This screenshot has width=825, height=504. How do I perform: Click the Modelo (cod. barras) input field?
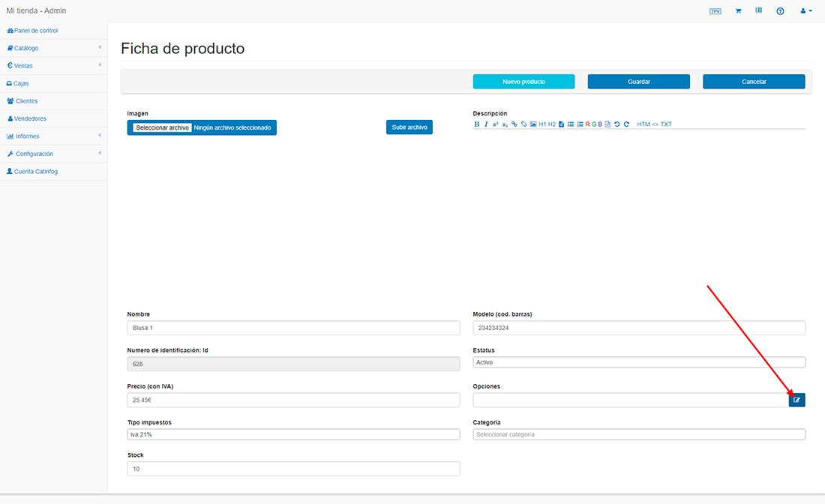click(639, 328)
